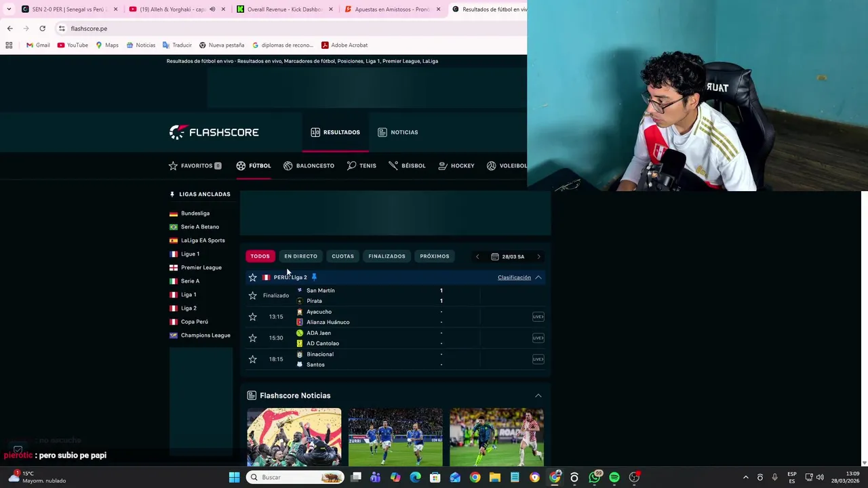Open the 28/03 SA date picker
Screen dimensions: 868x488
pos(508,257)
